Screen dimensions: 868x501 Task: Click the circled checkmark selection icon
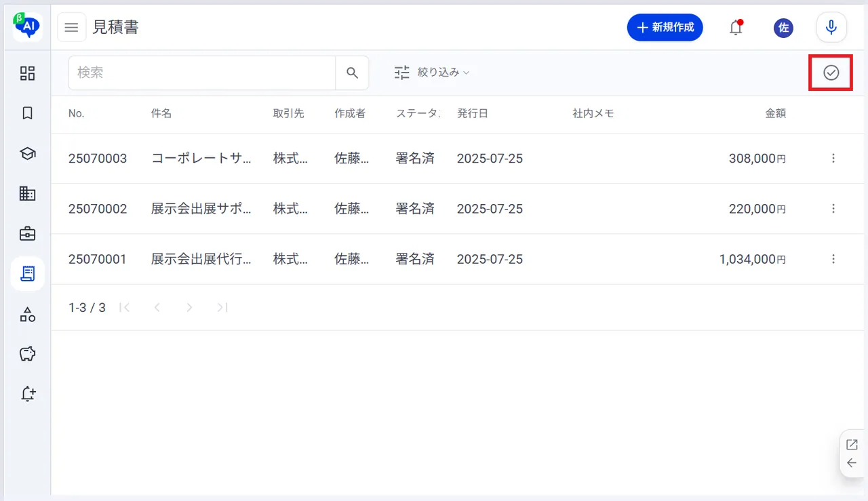pos(831,73)
